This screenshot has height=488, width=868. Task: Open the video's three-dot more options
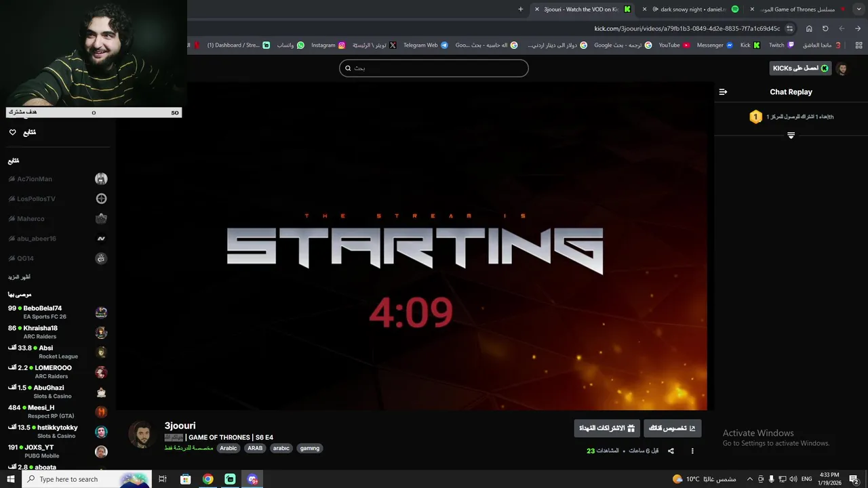click(x=692, y=451)
